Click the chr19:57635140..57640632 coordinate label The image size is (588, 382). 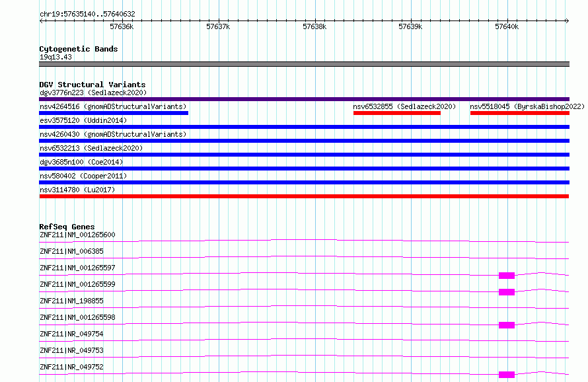click(87, 14)
